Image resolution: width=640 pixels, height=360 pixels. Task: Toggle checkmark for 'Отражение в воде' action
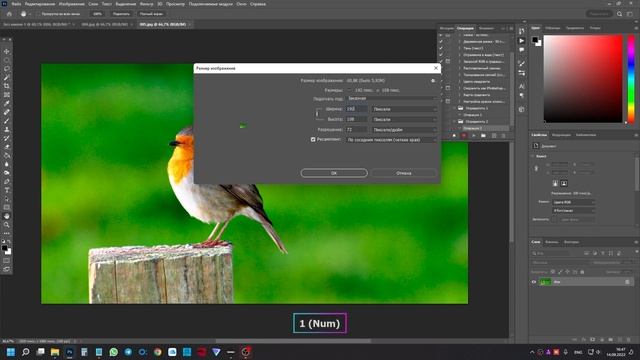coord(441,55)
